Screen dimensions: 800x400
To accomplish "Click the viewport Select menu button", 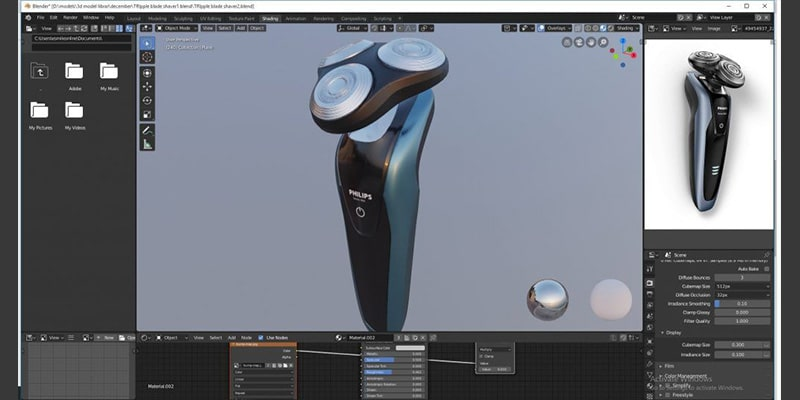I will 225,29.
